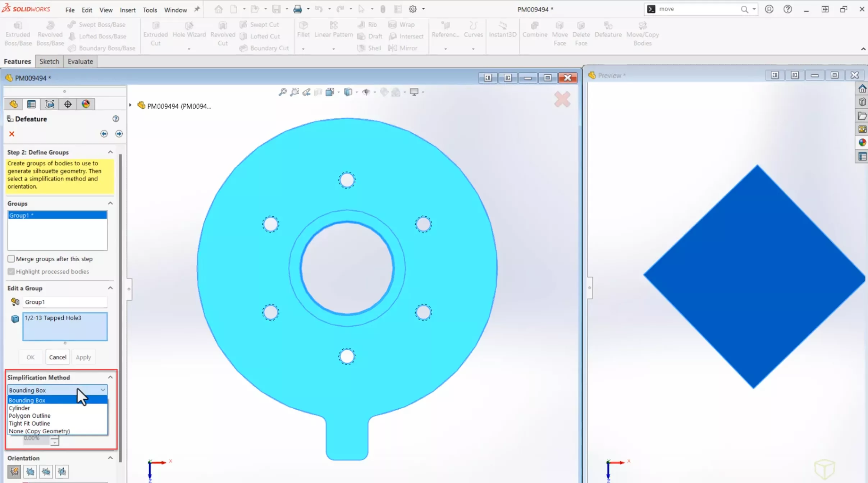Image resolution: width=868 pixels, height=483 pixels.
Task: Switch to the Evaluate tab
Action: tap(80, 61)
